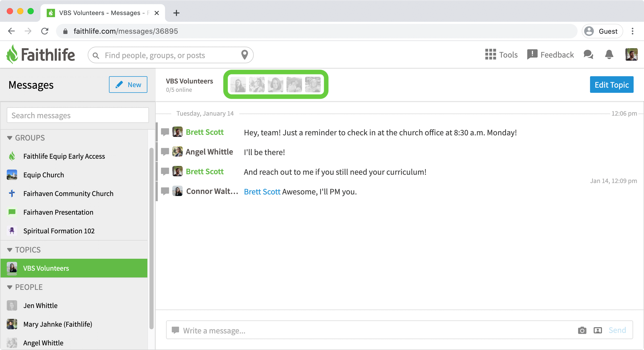Reload the page

click(45, 31)
